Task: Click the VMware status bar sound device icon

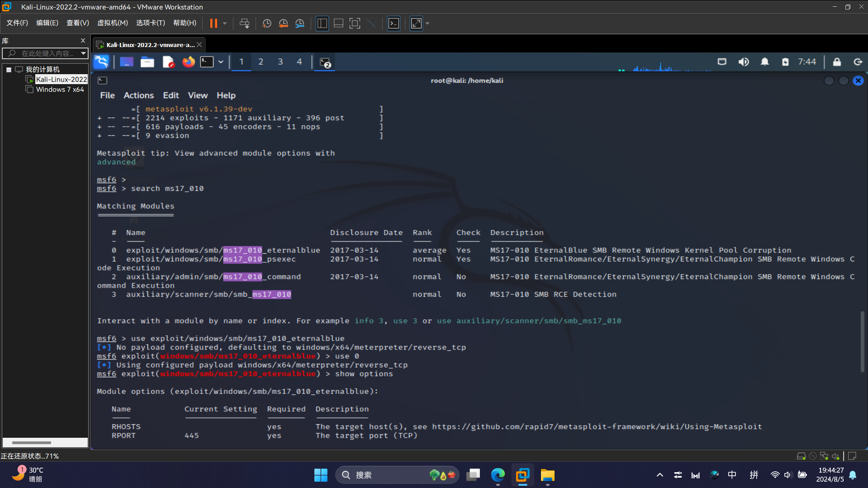Action: click(x=835, y=456)
